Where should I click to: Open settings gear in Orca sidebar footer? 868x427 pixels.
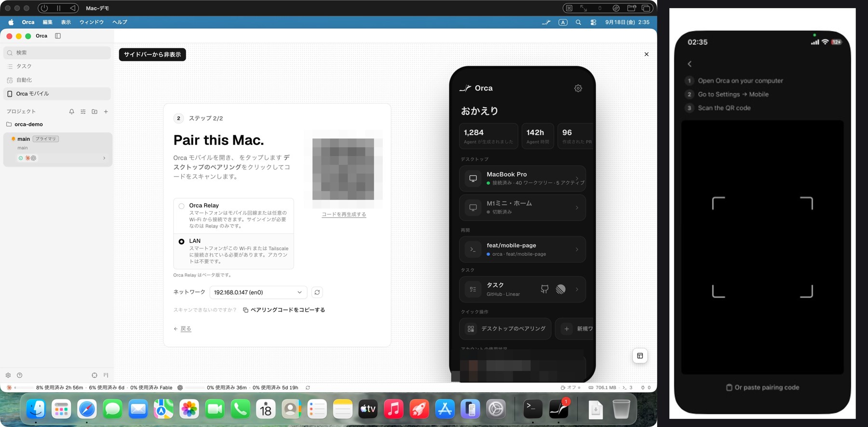point(8,375)
